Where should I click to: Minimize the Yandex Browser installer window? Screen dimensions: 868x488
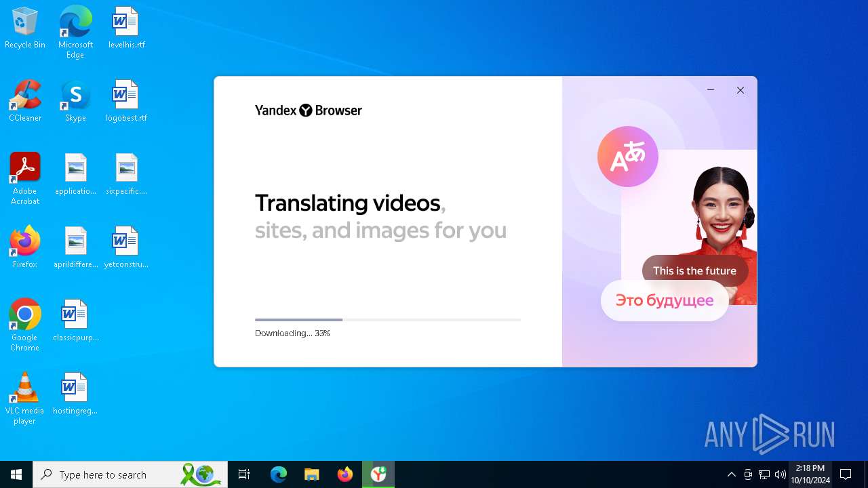(x=711, y=90)
